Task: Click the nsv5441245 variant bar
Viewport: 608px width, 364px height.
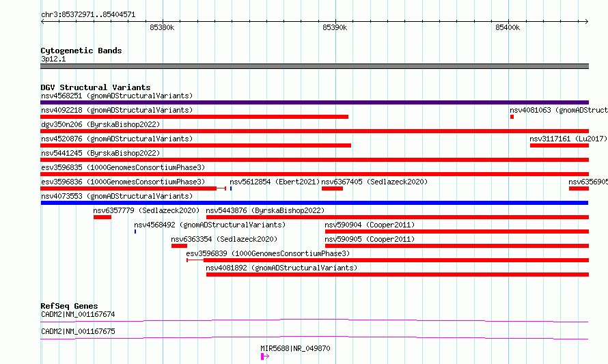Action: click(x=314, y=160)
